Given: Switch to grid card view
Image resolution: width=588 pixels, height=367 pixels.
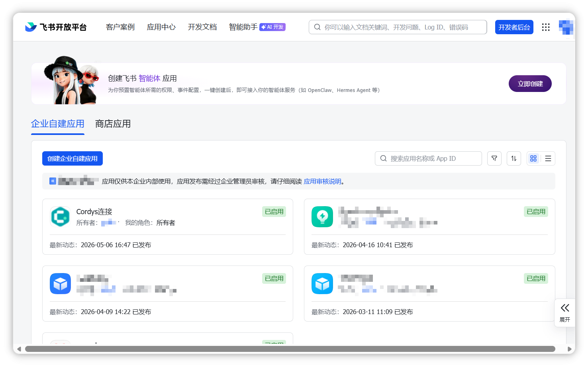Looking at the screenshot, I should pyautogui.click(x=533, y=158).
